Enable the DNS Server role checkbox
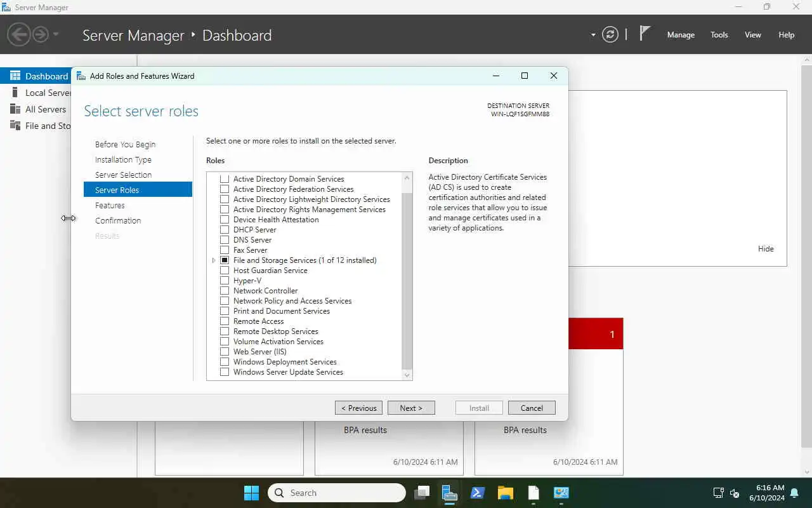Image resolution: width=812 pixels, height=508 pixels. coord(225,240)
